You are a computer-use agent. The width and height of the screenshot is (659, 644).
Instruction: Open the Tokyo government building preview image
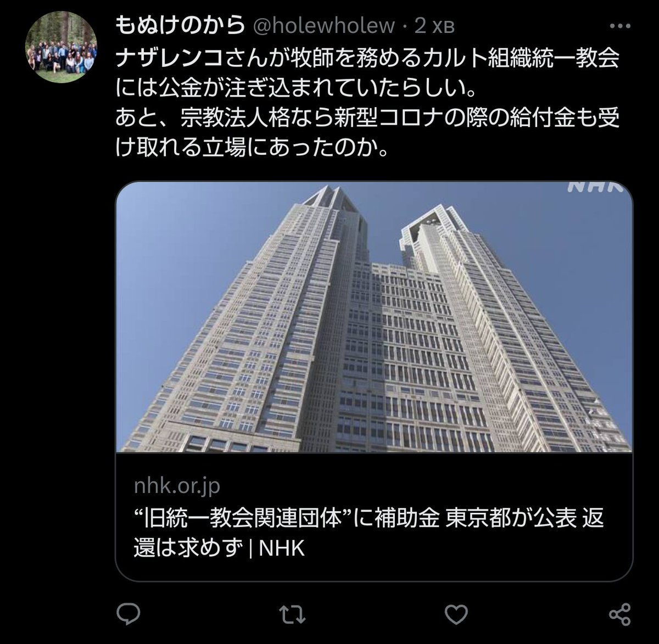click(x=373, y=317)
